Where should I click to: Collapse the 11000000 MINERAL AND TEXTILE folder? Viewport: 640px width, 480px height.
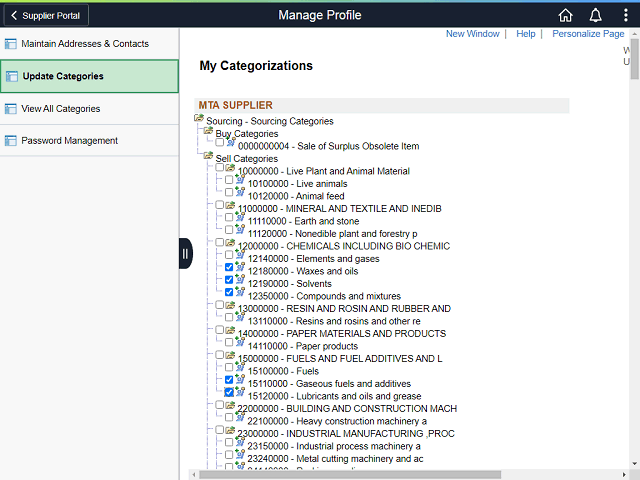point(230,205)
